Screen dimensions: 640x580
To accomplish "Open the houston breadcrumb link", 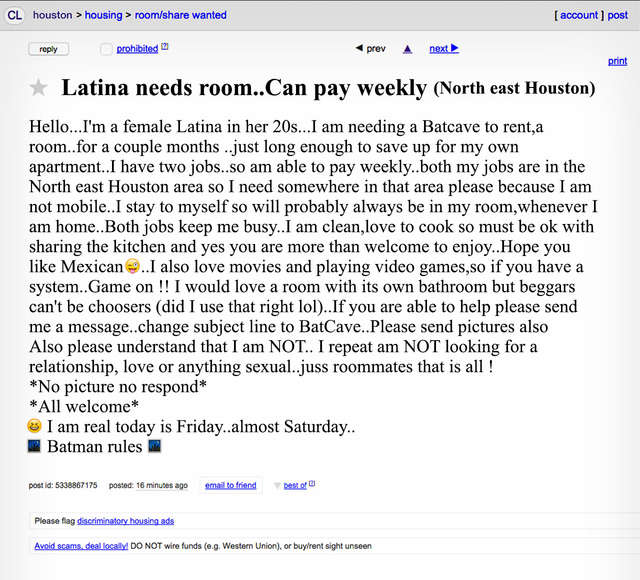I will 52,15.
